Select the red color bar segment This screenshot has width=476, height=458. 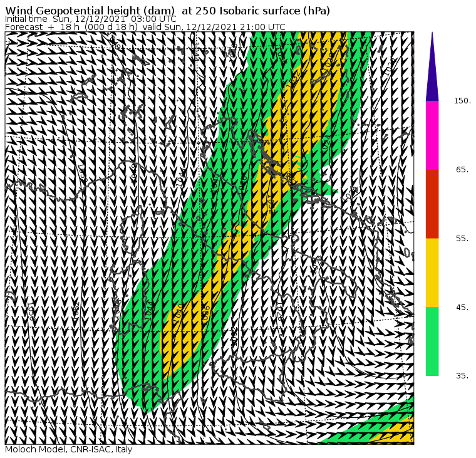click(x=432, y=204)
